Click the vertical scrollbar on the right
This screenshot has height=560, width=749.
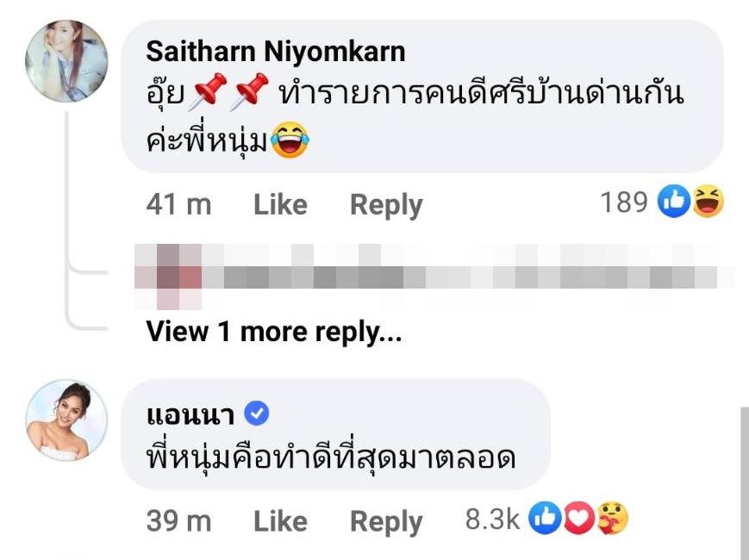(x=743, y=482)
